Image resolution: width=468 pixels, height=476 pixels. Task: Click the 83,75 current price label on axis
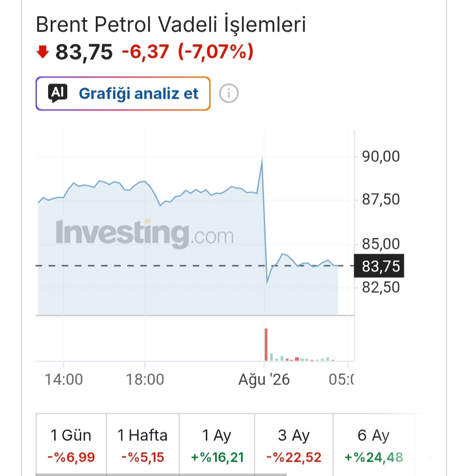point(379,266)
